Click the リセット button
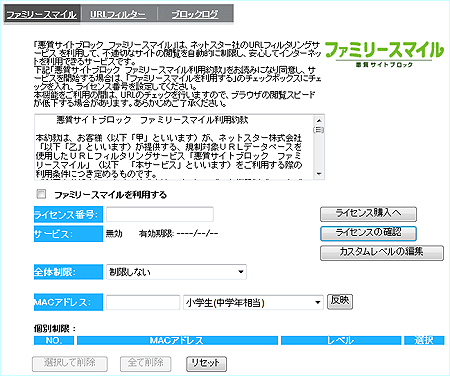This screenshot has height=376, width=450. [206, 363]
